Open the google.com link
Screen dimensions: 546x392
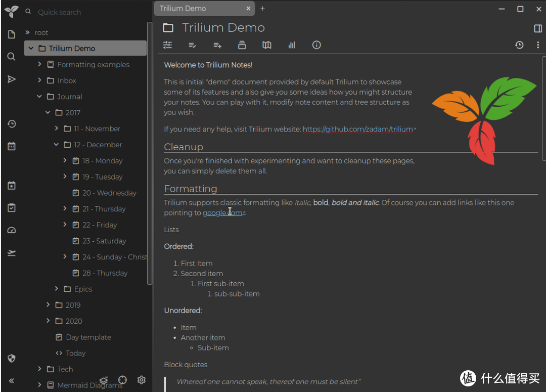click(x=221, y=212)
